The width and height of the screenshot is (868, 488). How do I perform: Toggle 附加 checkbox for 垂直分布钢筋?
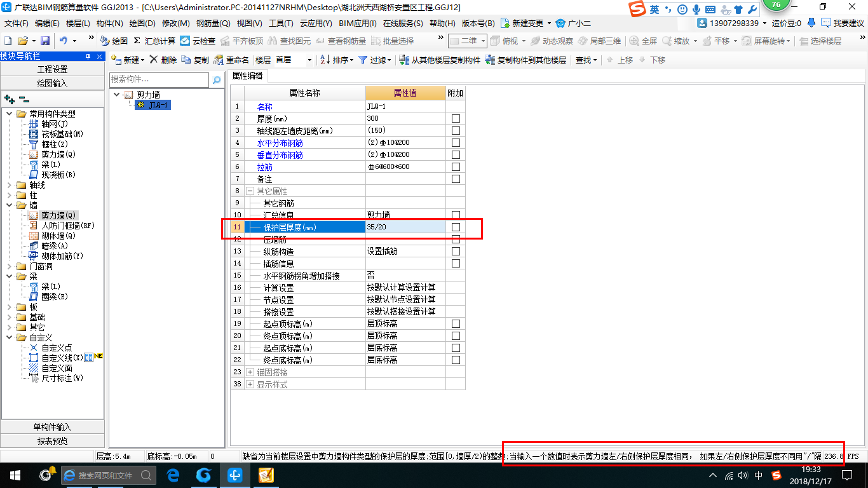click(456, 155)
